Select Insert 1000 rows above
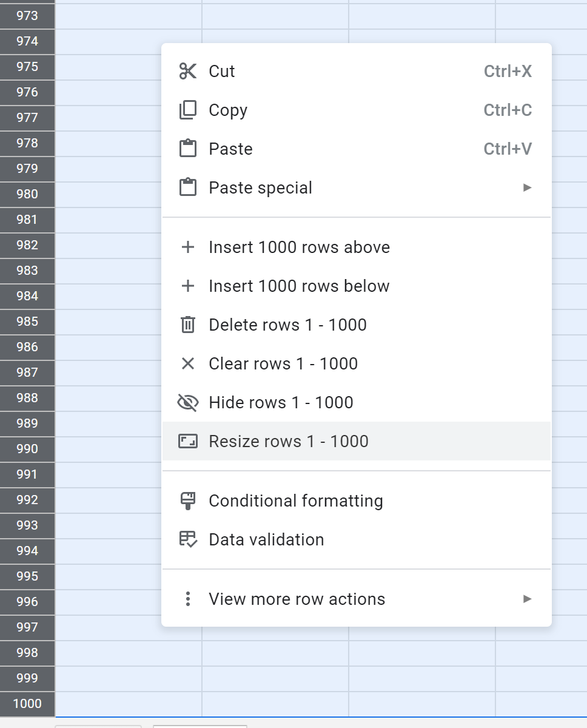This screenshot has height=728, width=587. point(299,248)
